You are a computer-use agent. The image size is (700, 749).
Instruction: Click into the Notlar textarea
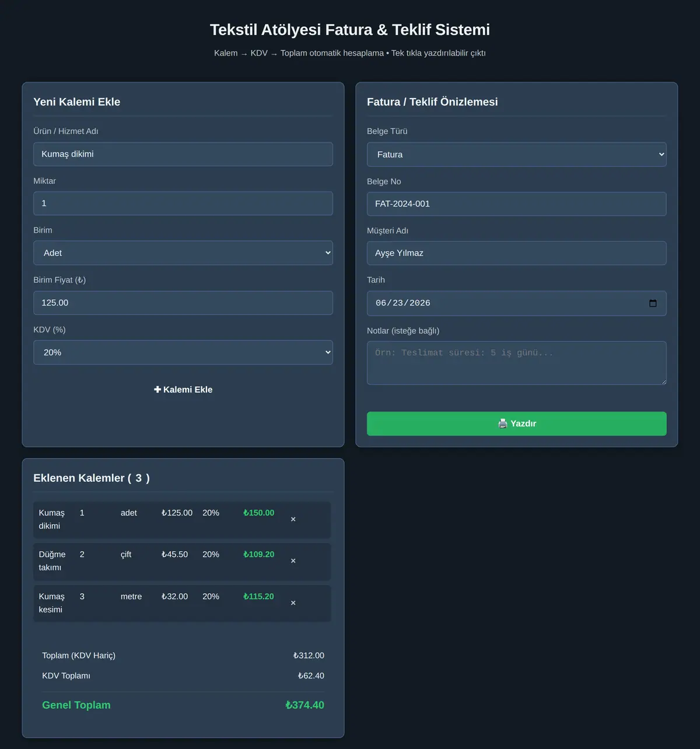click(517, 363)
